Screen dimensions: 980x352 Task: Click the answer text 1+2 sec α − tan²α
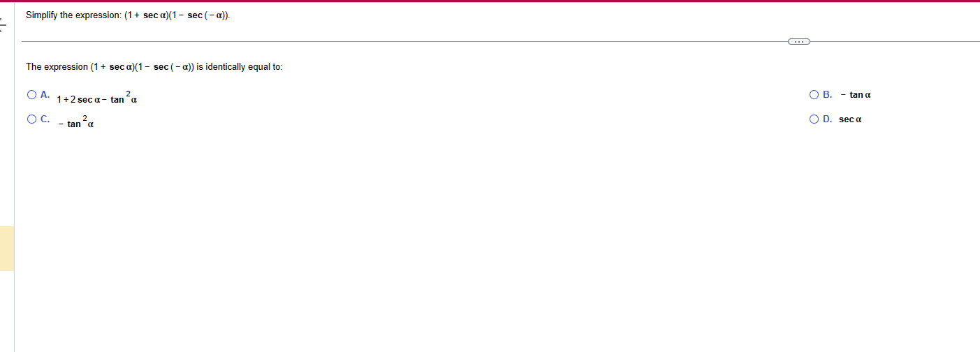click(x=96, y=98)
